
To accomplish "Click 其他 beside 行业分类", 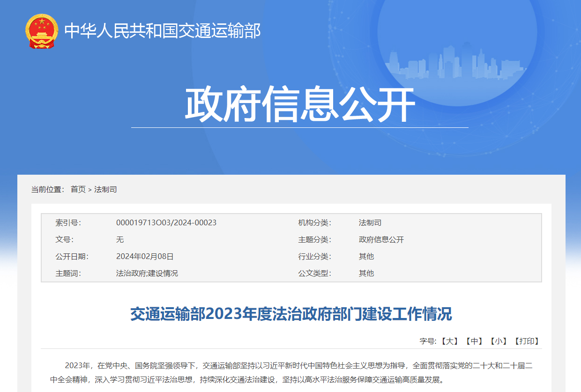I will click(x=366, y=257).
